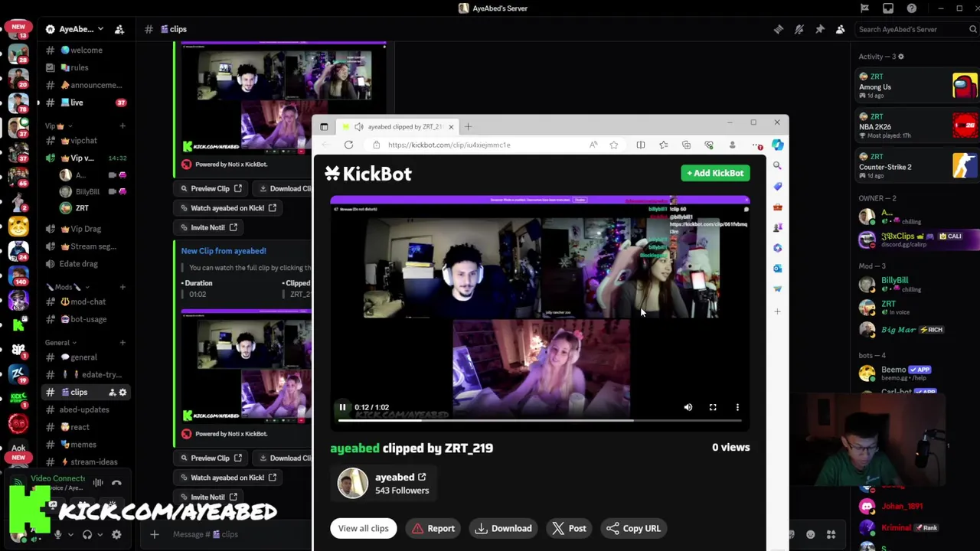Image resolution: width=980 pixels, height=551 pixels.
Task: Report this clip
Action: 433,528
